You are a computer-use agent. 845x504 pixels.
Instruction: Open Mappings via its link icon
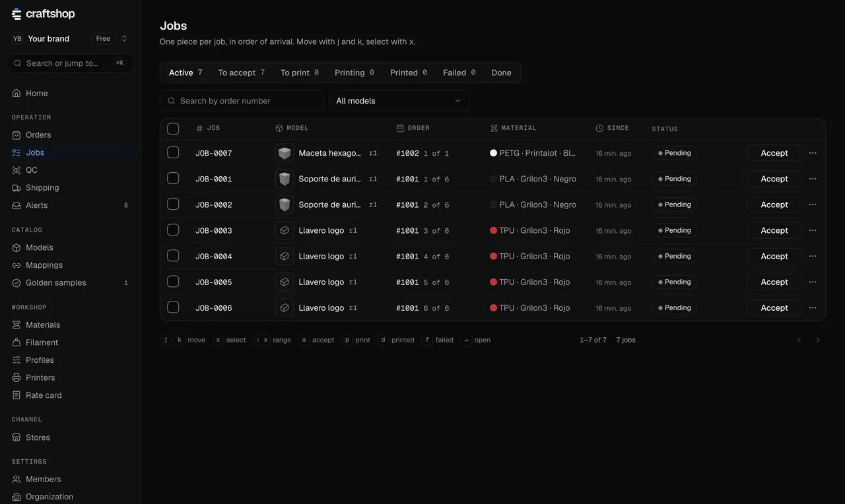coord(17,265)
